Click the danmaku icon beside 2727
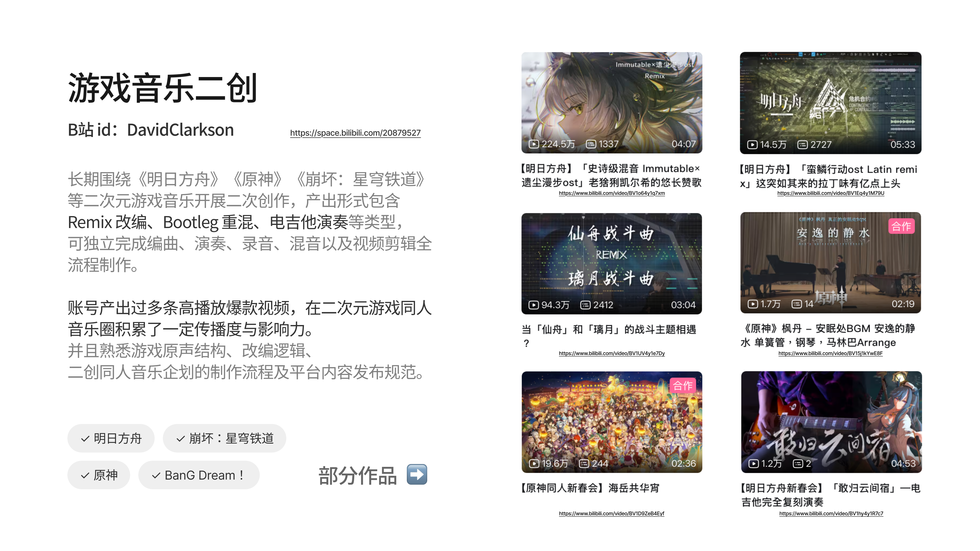Screen dimensions: 980x551 point(802,144)
